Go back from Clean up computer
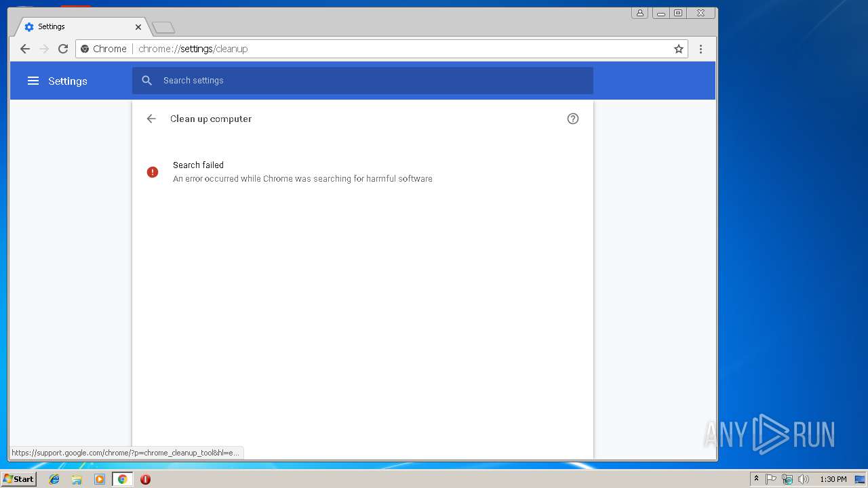 tap(151, 119)
